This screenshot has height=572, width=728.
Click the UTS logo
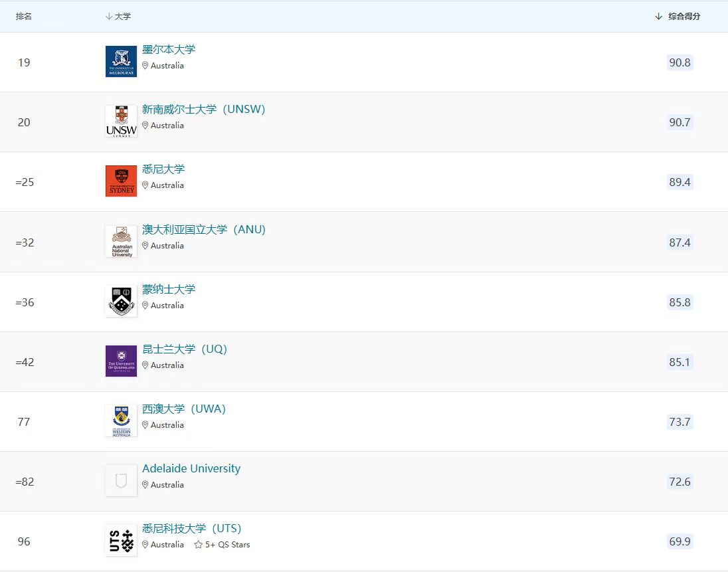point(121,541)
